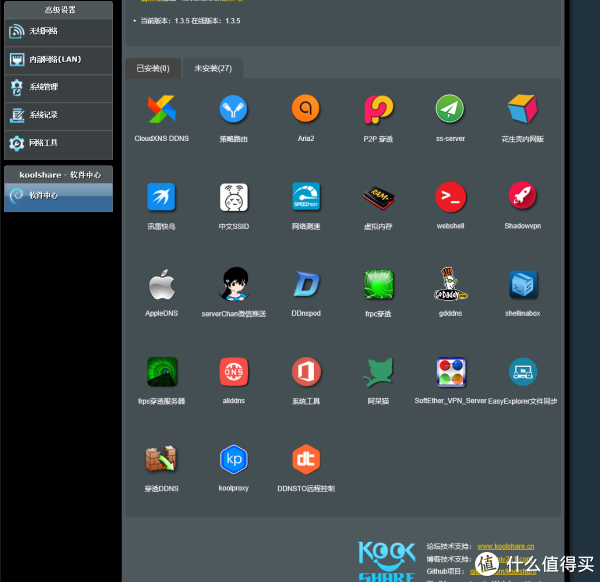Click the SoftEther_VPN_Server icon

pos(450,372)
